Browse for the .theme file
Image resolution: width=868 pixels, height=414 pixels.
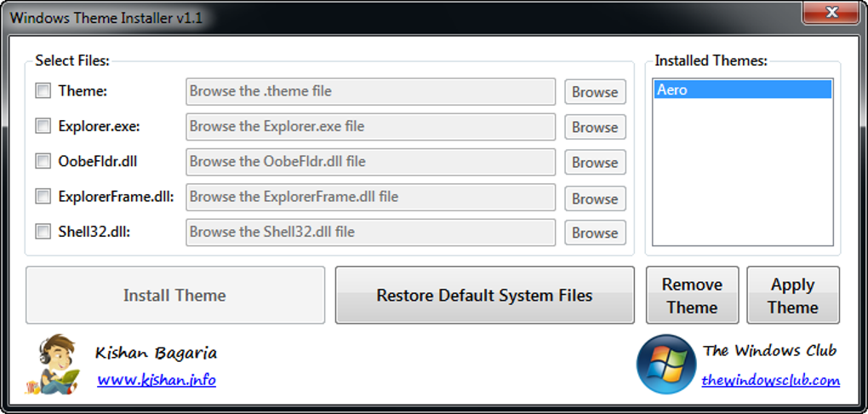[594, 92]
